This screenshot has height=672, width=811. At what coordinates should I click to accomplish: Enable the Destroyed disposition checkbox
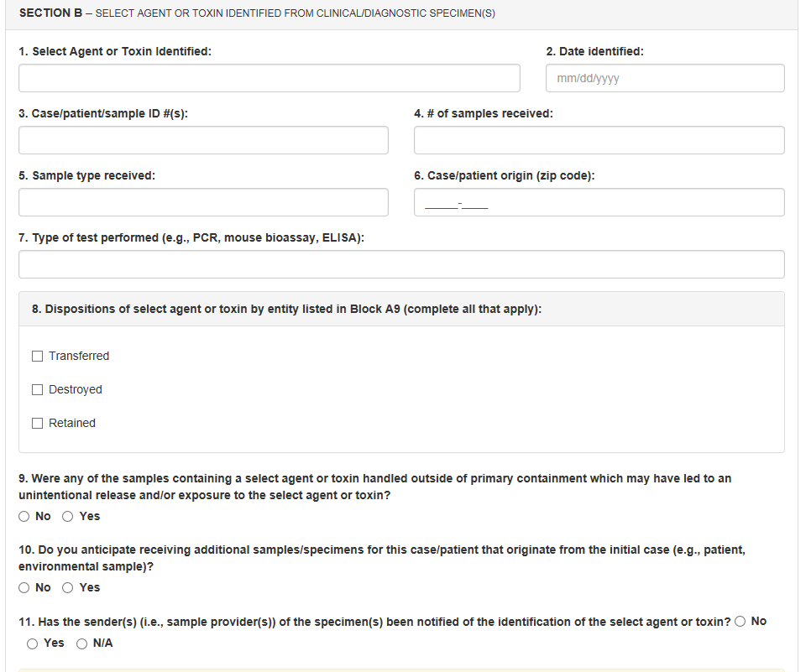[x=38, y=389]
